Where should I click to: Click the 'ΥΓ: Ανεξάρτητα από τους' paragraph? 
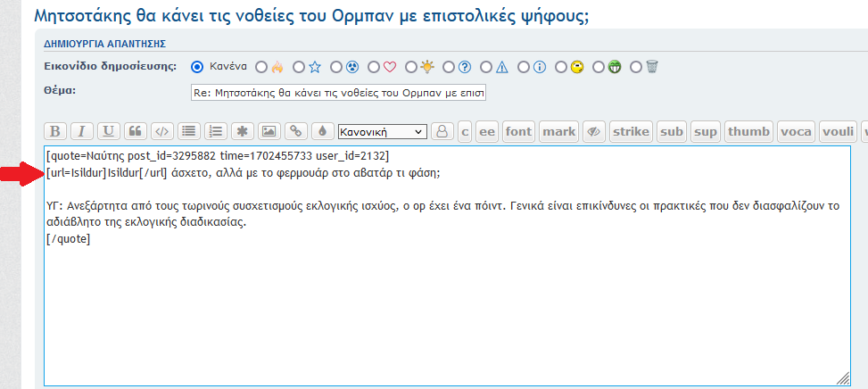point(444,215)
